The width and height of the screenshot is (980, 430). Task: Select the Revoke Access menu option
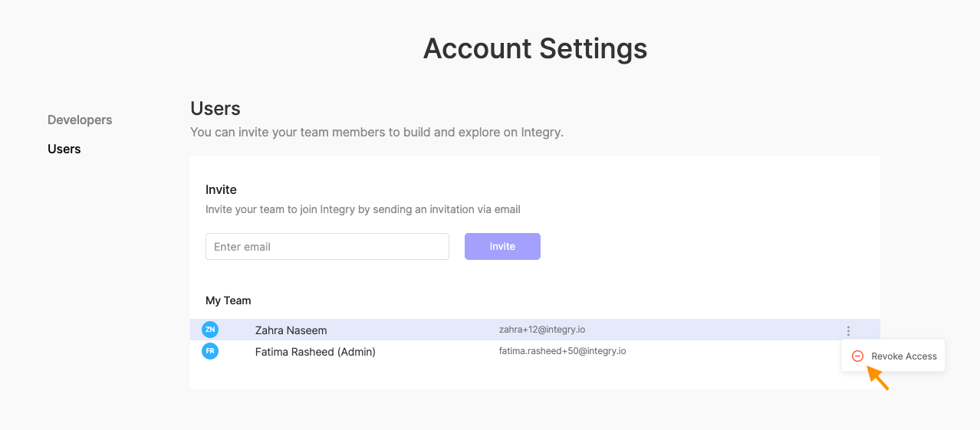[x=893, y=356]
